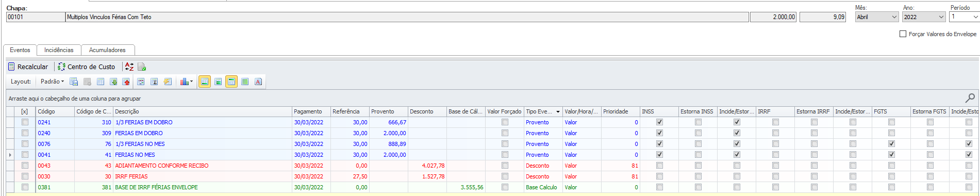Click the plain grid layout icon
The image size is (980, 196).
point(101,81)
